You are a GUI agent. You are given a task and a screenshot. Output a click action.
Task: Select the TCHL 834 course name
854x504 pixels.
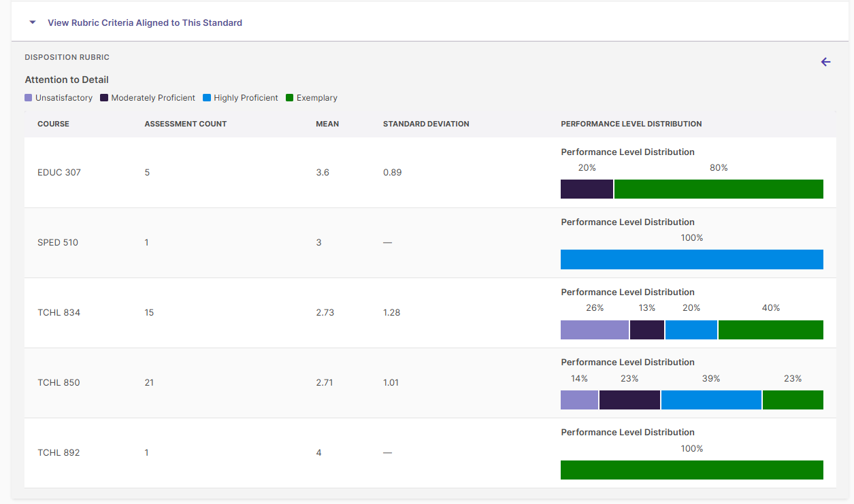[x=59, y=313]
